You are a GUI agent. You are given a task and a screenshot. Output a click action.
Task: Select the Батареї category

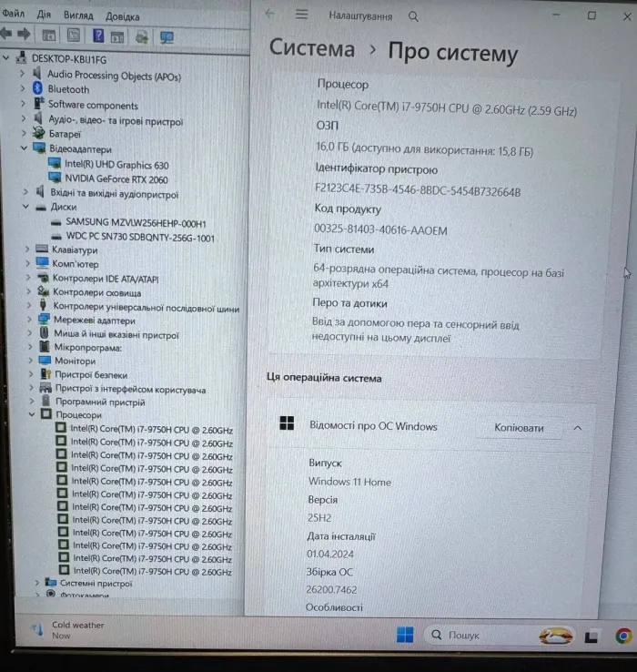(65, 134)
